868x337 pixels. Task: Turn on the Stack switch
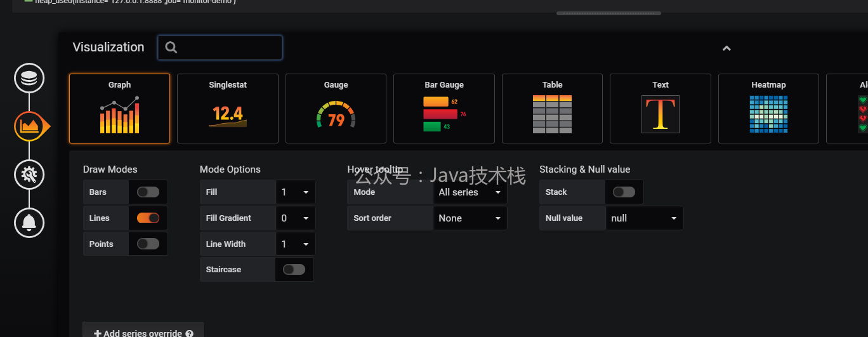pos(624,192)
